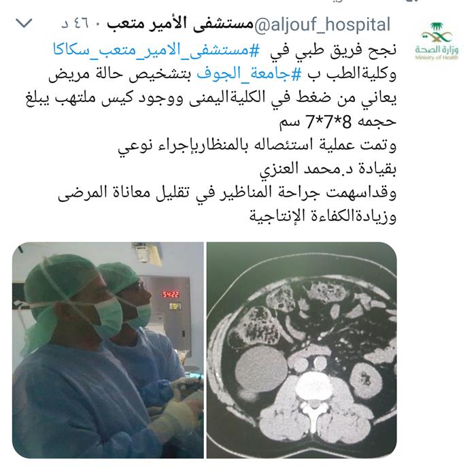This screenshot has width=476, height=468.
Task: Select the size text حجمه 8*7*7 سم
Action: tap(337, 122)
